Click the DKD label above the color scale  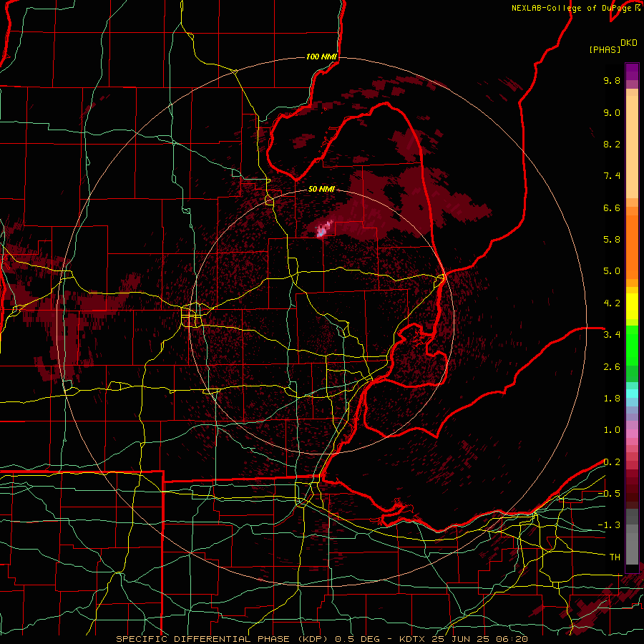point(628,43)
